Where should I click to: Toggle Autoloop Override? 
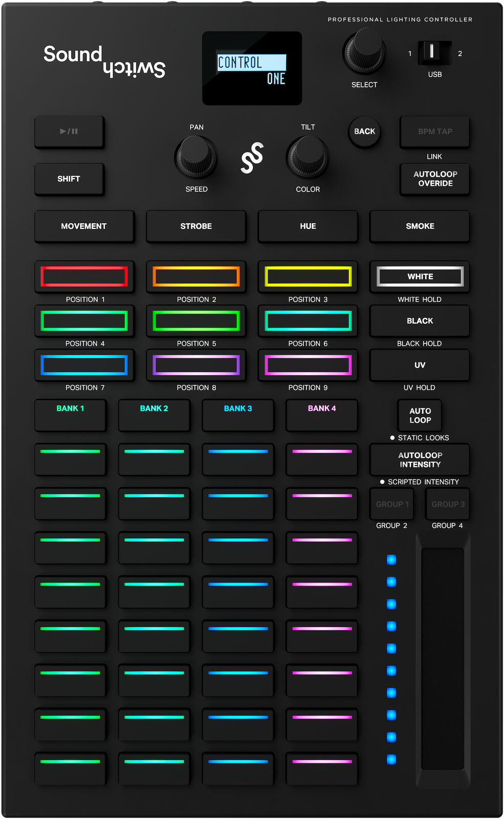(x=435, y=179)
